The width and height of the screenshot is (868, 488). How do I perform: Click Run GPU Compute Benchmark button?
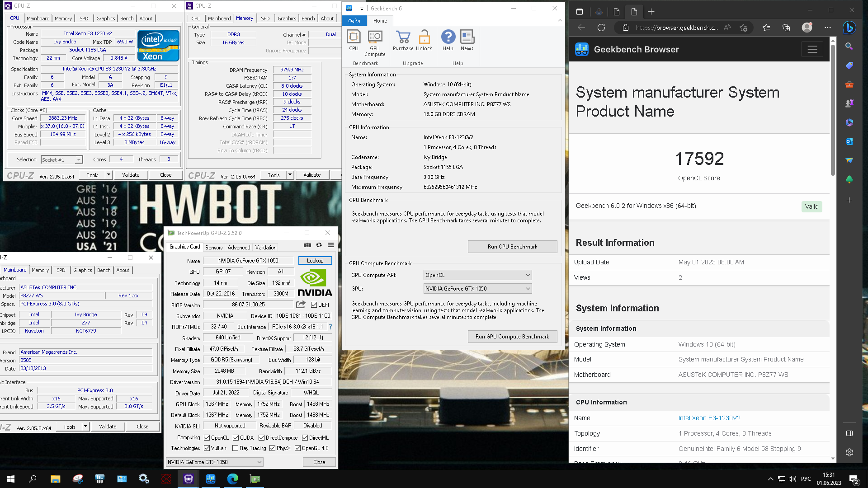click(x=512, y=337)
